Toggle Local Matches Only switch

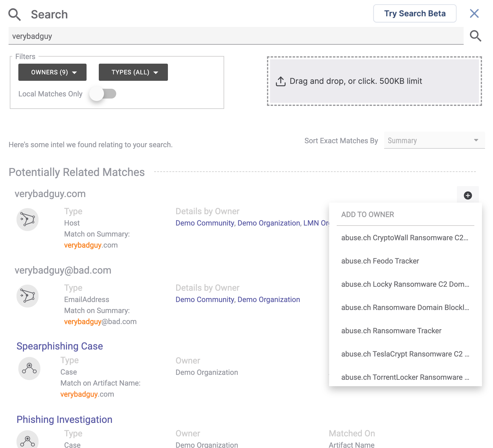[x=103, y=94]
